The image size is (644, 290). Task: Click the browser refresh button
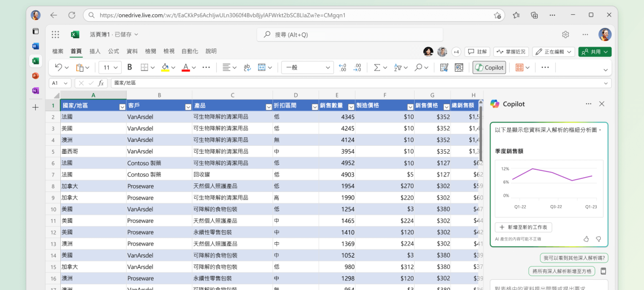pos(72,15)
